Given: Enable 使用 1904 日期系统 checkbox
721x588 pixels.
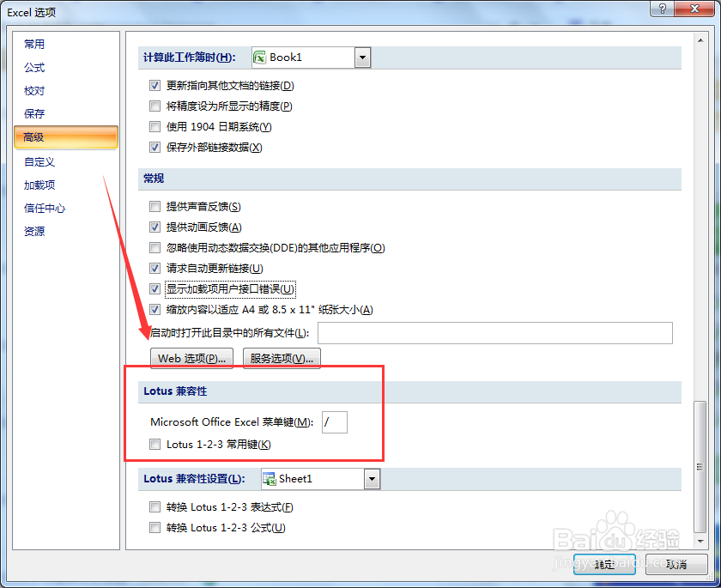Looking at the screenshot, I should [154, 126].
